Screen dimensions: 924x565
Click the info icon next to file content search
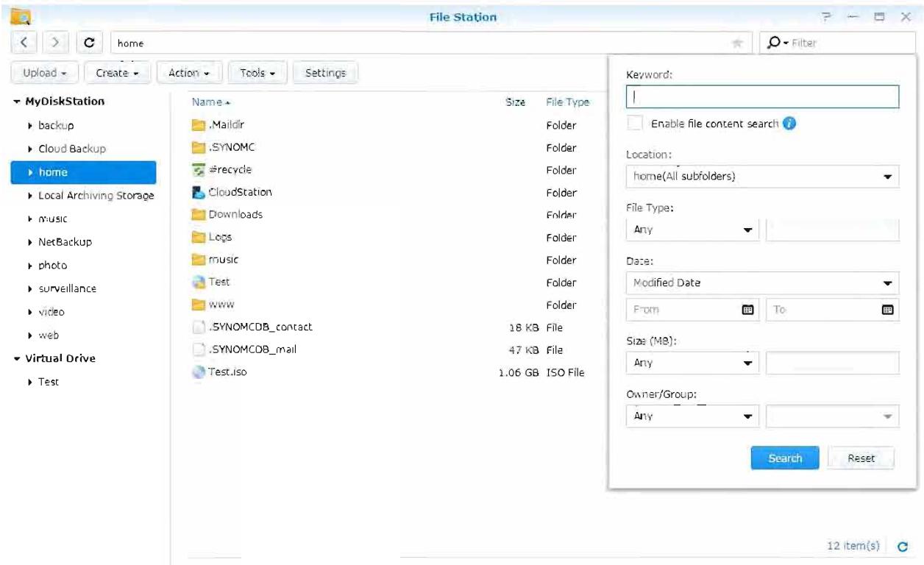[789, 124]
